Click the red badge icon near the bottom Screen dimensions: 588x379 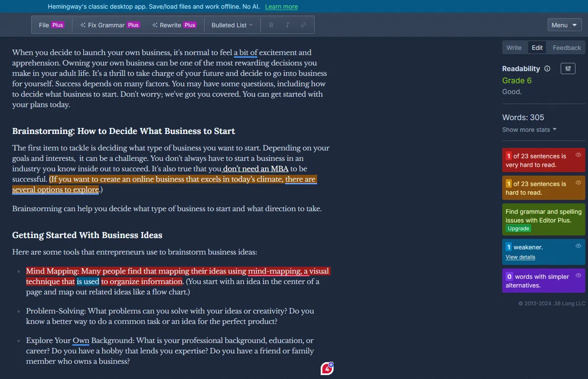327,368
